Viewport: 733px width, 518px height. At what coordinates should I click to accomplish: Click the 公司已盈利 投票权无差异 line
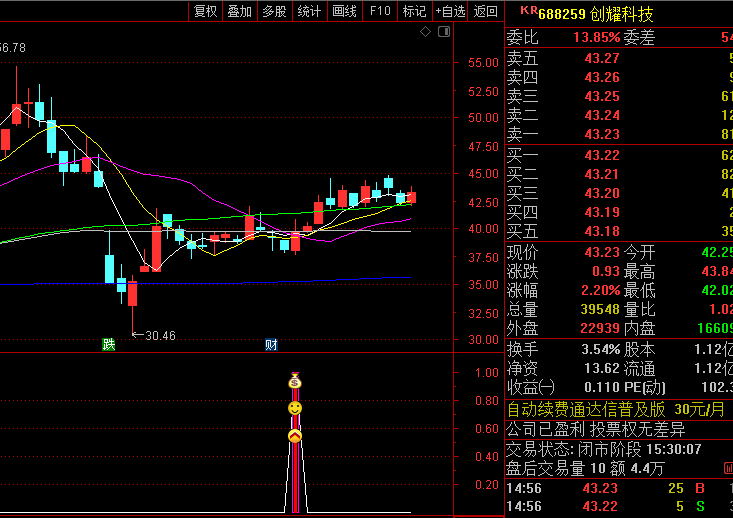[596, 429]
